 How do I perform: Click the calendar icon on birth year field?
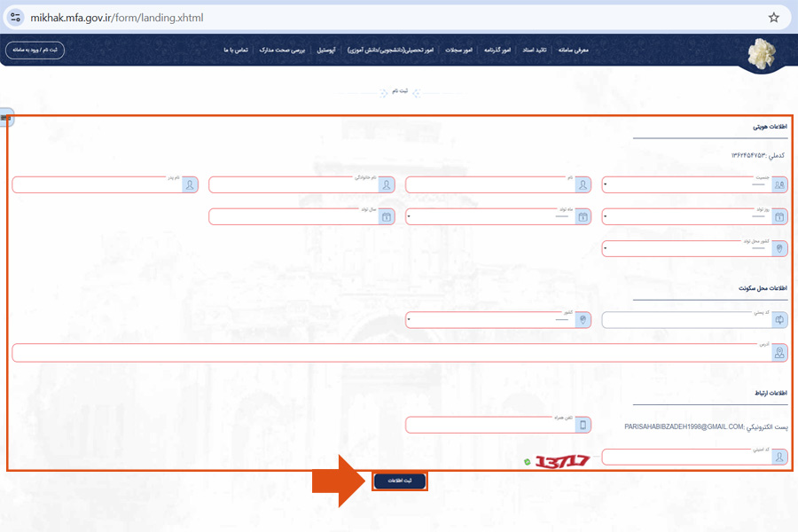pos(386,216)
